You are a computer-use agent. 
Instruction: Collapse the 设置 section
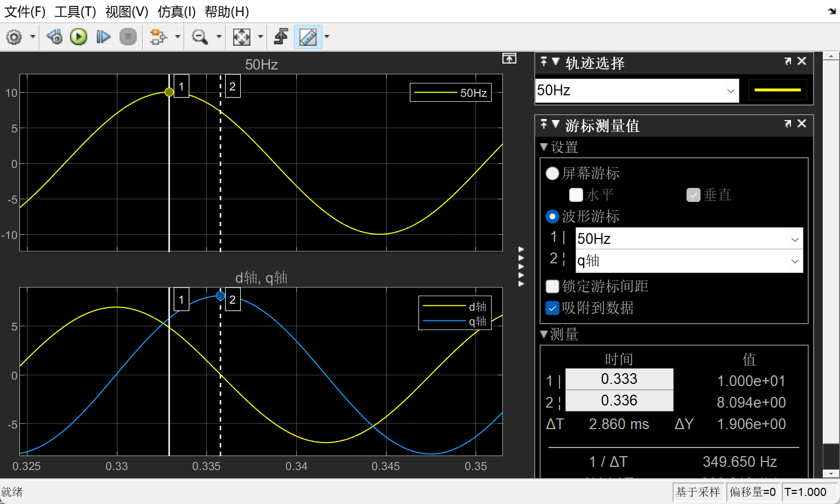coord(544,147)
